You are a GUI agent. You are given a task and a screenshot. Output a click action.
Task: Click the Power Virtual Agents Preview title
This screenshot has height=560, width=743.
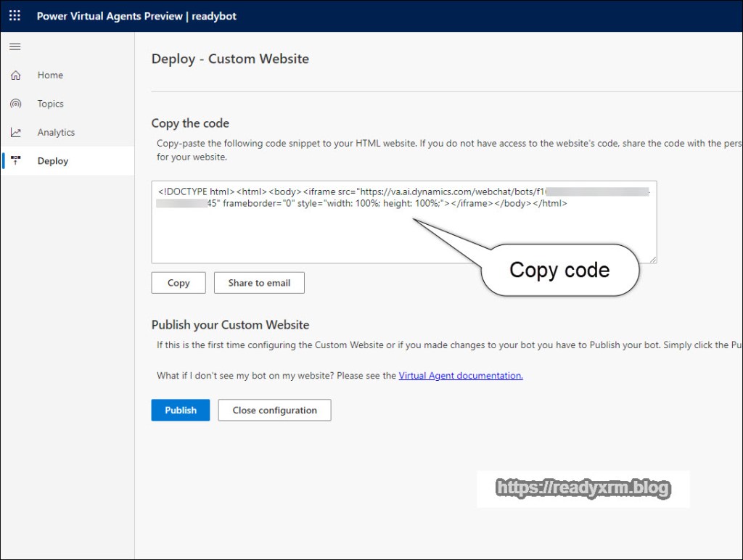pos(110,16)
